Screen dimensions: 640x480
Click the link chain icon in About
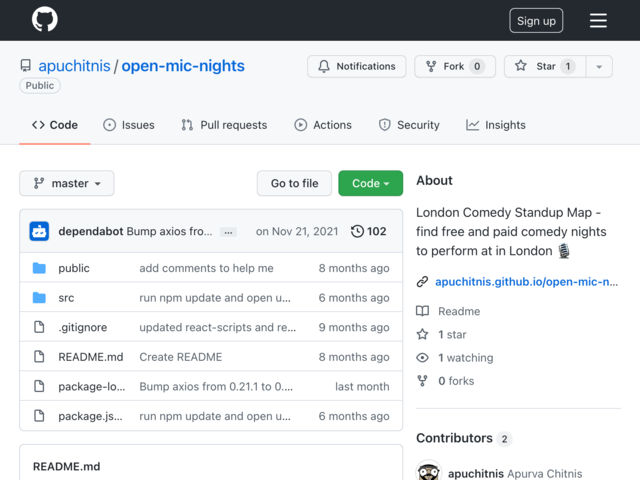422,282
